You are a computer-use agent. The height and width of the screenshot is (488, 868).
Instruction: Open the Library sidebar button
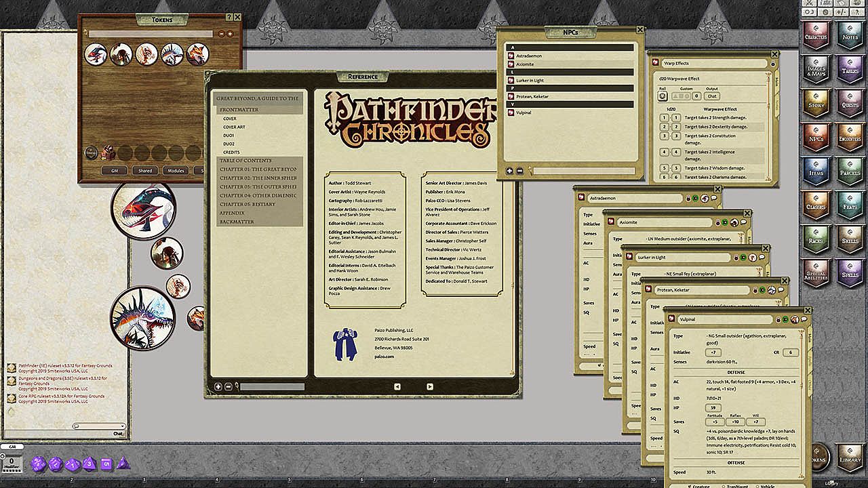[x=850, y=457]
